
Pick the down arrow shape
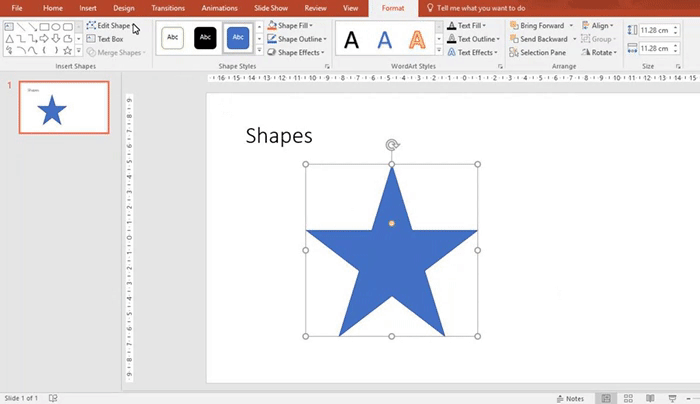click(x=55, y=39)
